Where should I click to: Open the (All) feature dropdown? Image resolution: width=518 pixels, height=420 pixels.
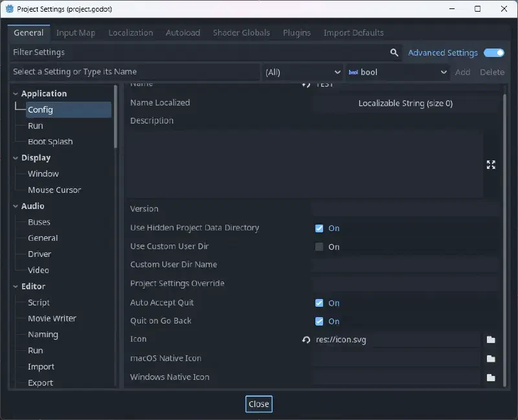coord(302,72)
